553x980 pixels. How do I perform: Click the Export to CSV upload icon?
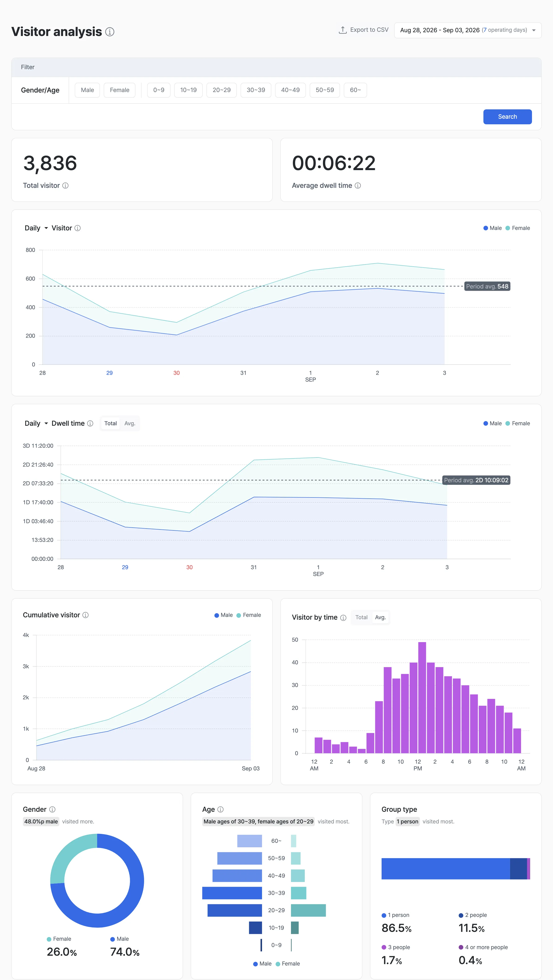pyautogui.click(x=343, y=30)
